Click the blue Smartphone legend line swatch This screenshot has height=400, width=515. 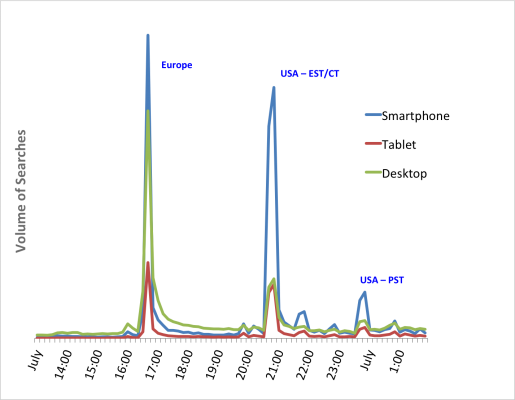373,115
